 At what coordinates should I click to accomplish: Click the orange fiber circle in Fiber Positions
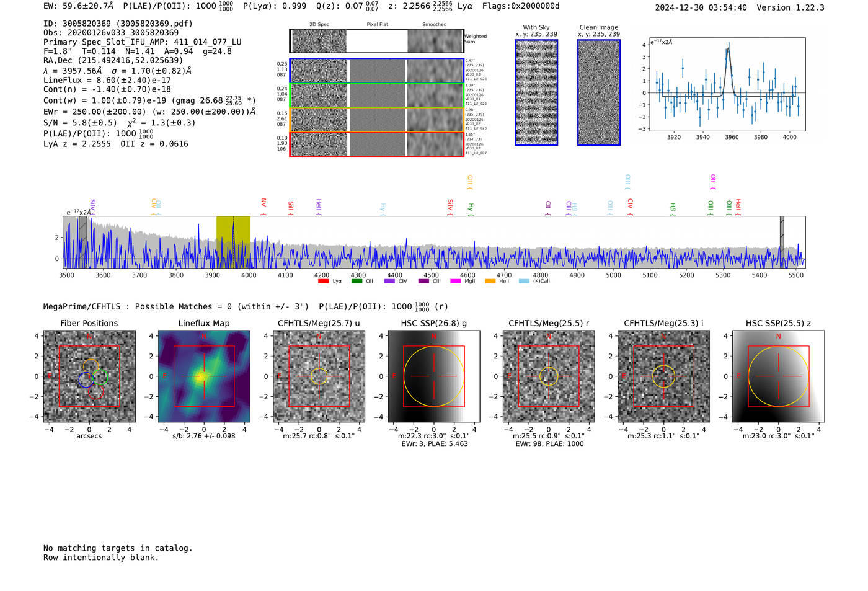(91, 367)
